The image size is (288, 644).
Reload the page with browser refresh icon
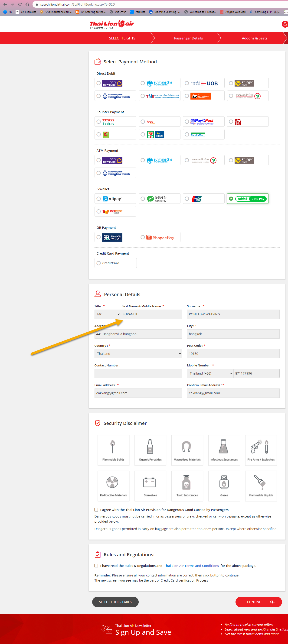click(20, 4)
